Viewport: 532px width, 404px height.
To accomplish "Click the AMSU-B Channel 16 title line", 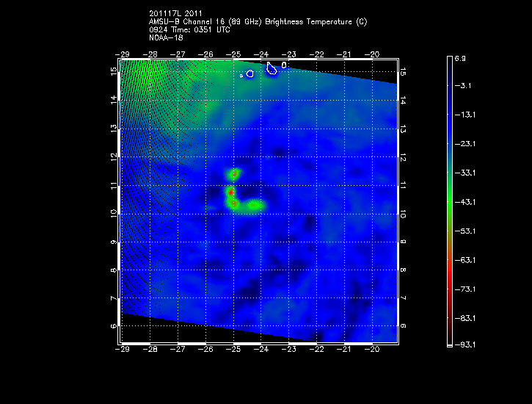I will coord(258,22).
